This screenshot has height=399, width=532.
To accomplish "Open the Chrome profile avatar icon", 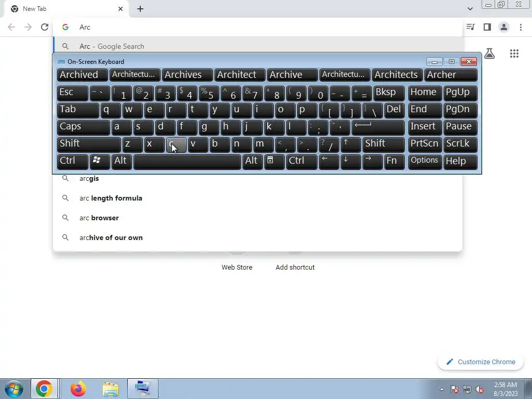I will [x=504, y=27].
